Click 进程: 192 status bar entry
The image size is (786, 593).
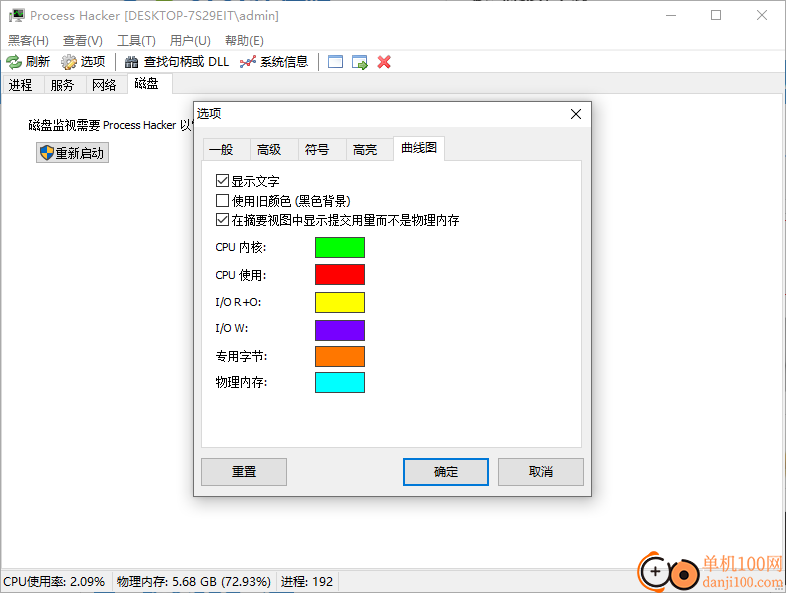(x=307, y=581)
